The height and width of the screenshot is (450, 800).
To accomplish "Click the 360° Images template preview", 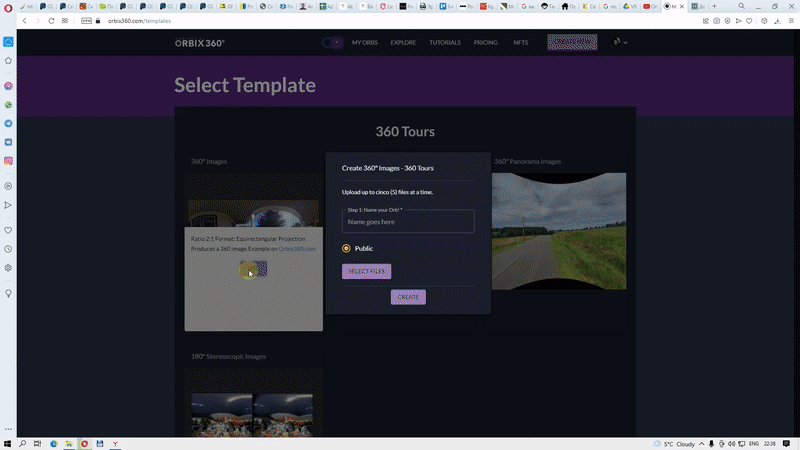I will coord(254,201).
